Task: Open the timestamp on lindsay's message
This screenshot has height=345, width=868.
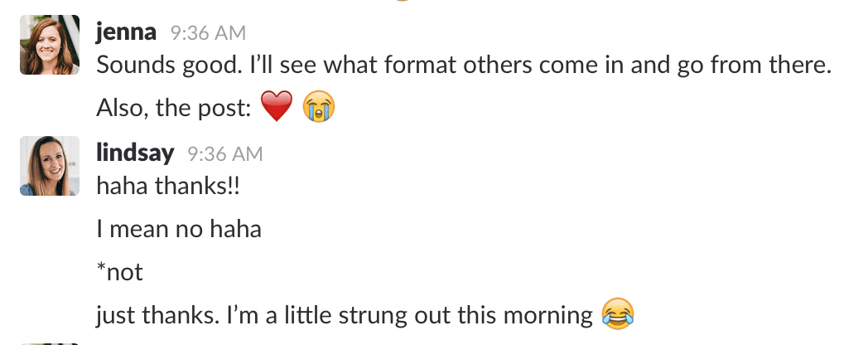Action: click(x=225, y=154)
